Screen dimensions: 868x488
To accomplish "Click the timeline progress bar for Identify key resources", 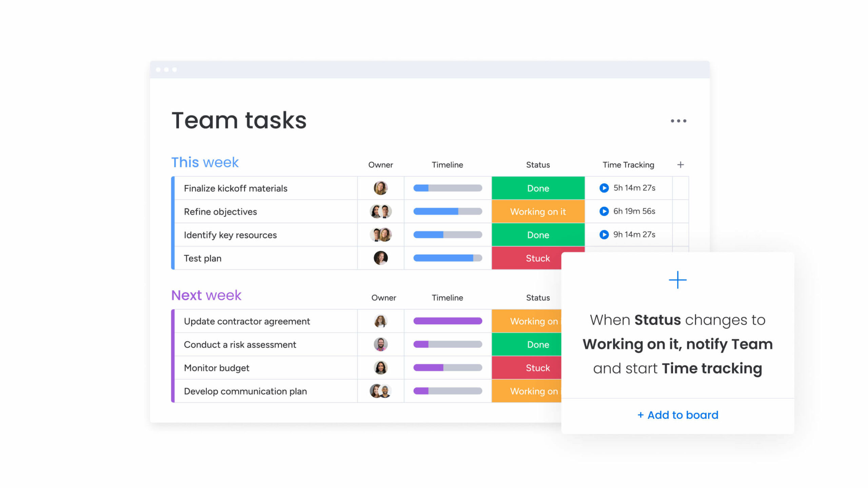I will point(447,235).
